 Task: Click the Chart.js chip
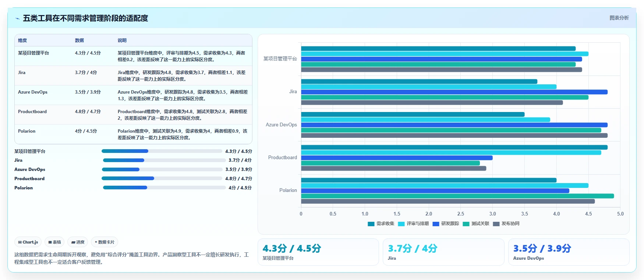28,242
